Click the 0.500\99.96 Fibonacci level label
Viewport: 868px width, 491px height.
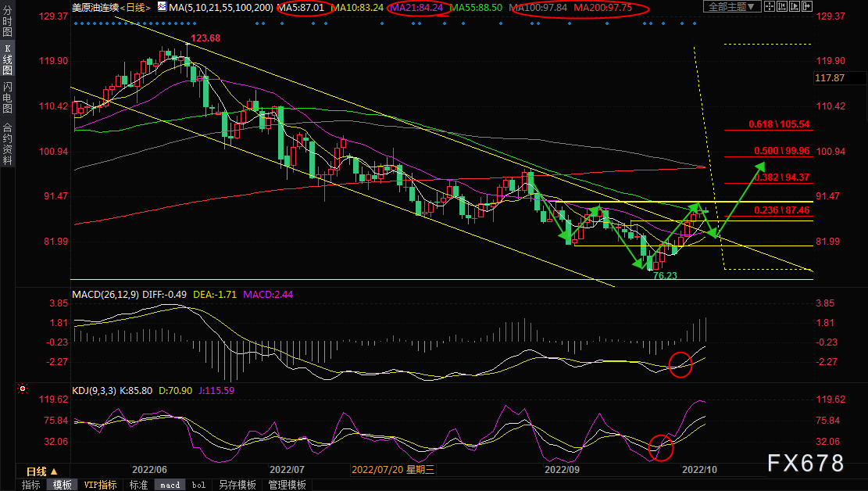pos(781,151)
